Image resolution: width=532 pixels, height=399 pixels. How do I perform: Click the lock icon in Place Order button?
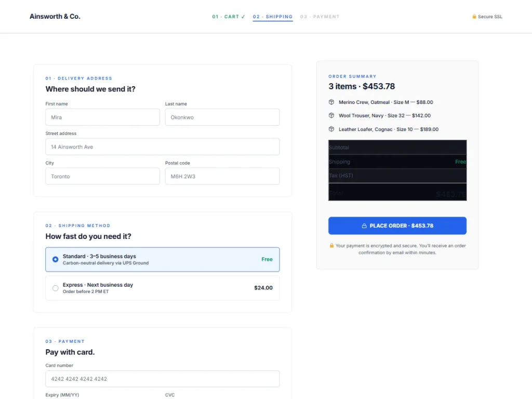(364, 225)
